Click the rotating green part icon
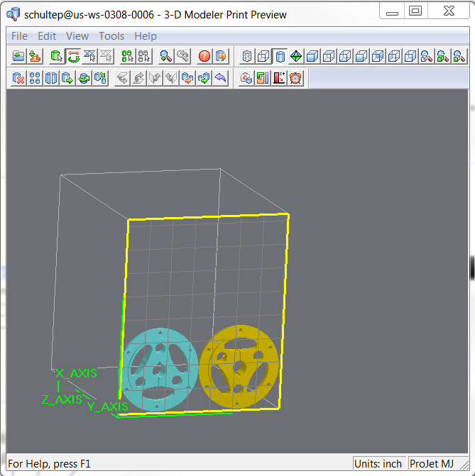 [84, 78]
